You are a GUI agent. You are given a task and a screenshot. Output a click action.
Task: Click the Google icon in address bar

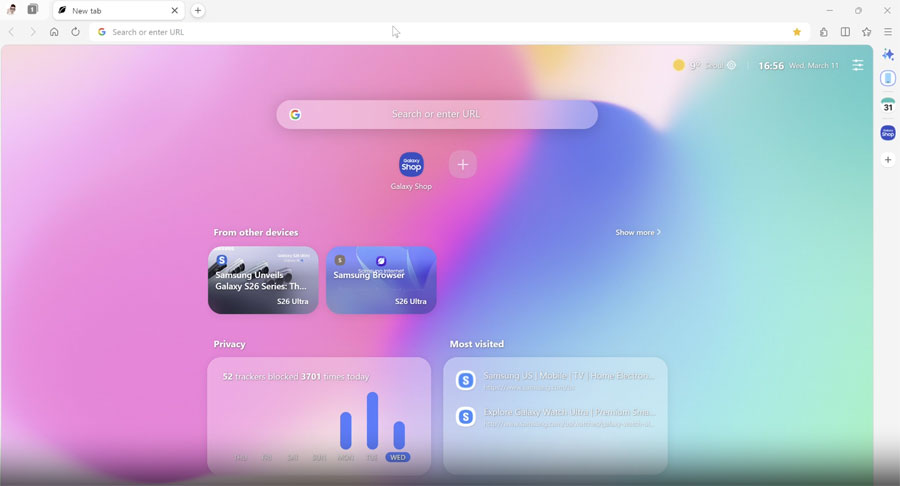(x=102, y=32)
